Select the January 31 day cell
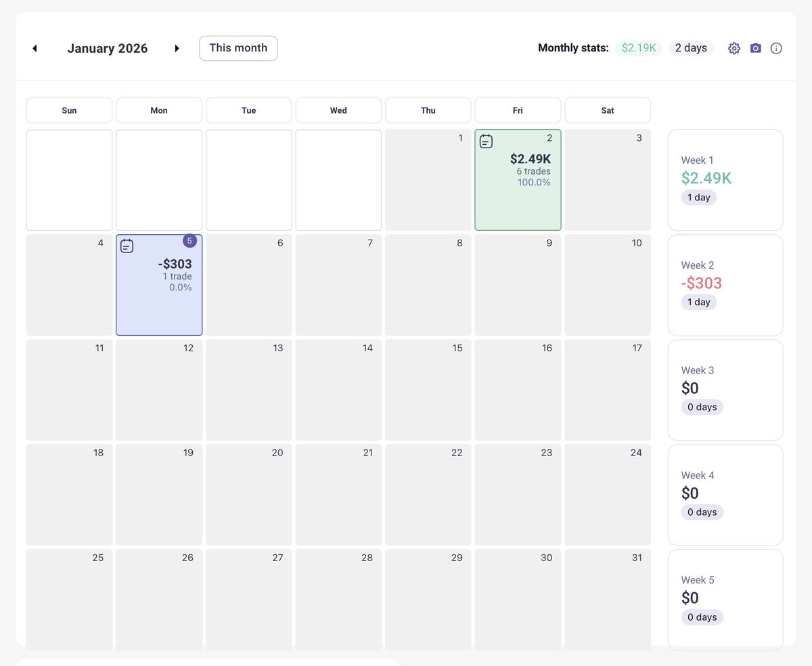812x666 pixels. (x=608, y=600)
